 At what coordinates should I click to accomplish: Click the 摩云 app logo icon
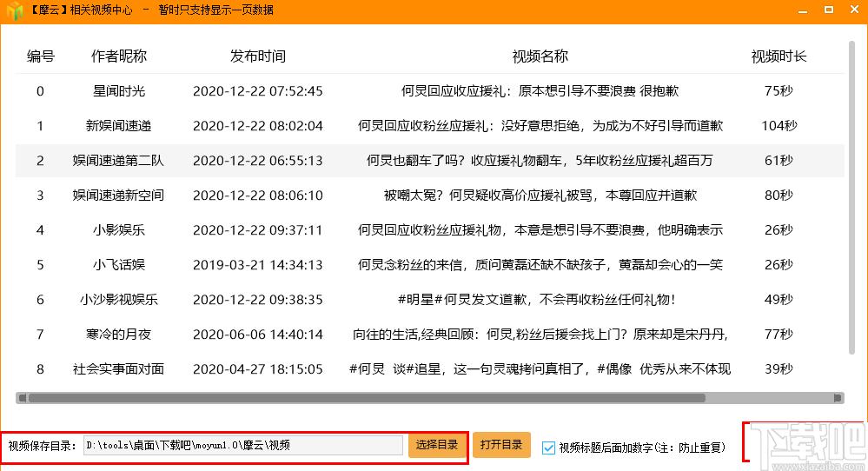pyautogui.click(x=15, y=10)
